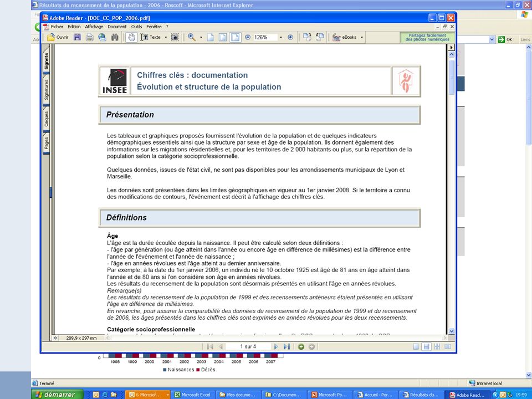Viewport: 532px width, 399px height.
Task: Open the Fenêtre menu
Action: pos(154,27)
